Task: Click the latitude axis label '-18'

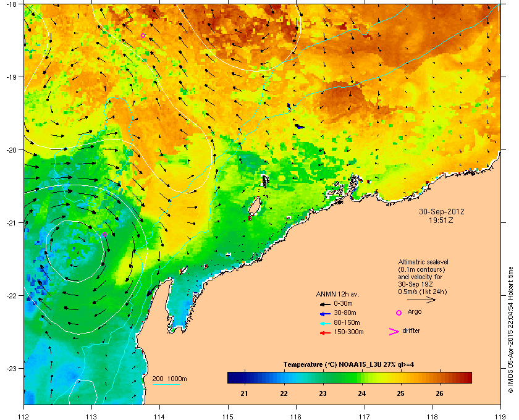Action: click(11, 4)
